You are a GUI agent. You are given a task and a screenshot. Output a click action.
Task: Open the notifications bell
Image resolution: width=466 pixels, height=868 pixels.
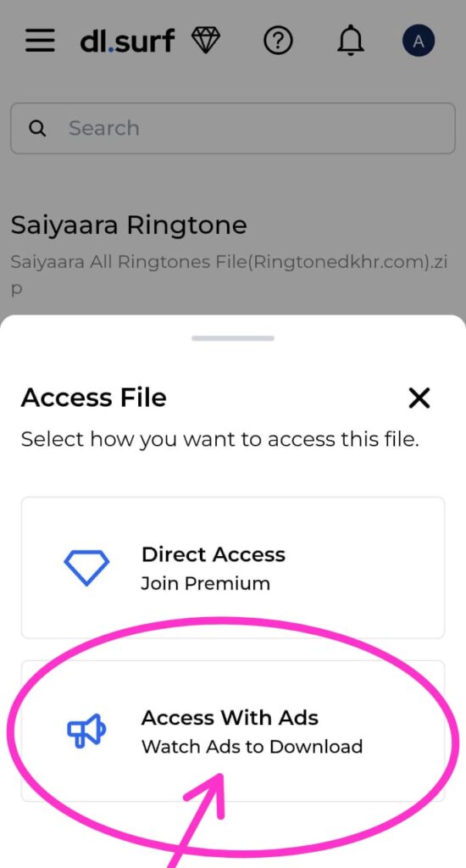[351, 41]
